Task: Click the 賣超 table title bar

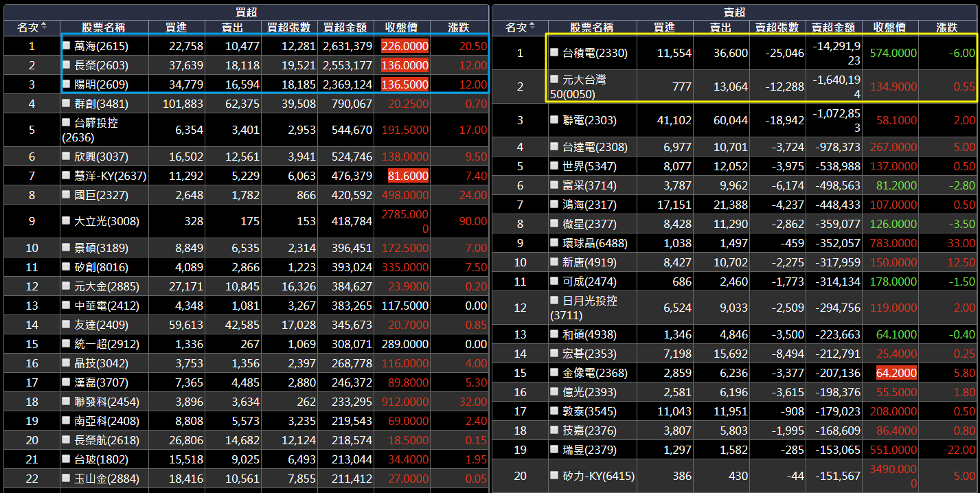Action: (734, 12)
